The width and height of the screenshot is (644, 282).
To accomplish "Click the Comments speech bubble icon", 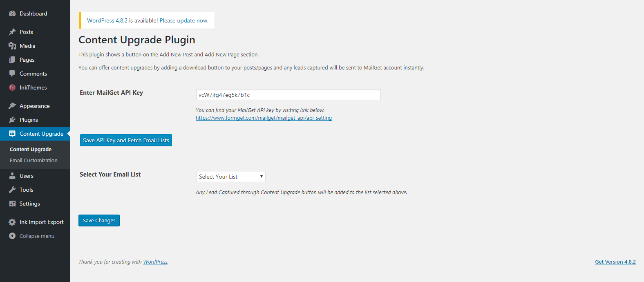I will (12, 74).
